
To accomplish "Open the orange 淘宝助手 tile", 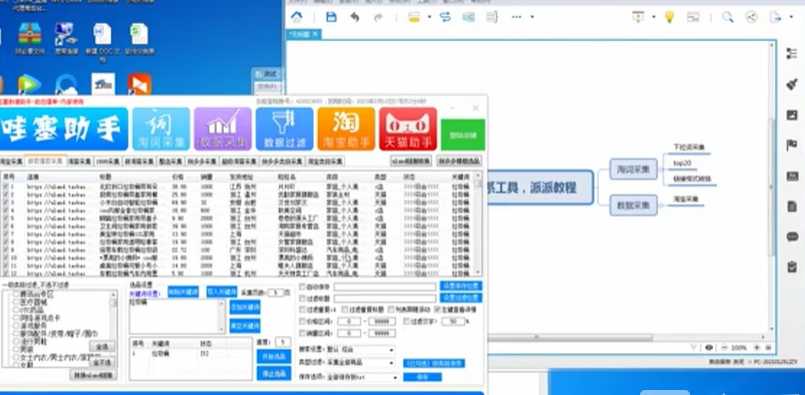I will pyautogui.click(x=346, y=129).
